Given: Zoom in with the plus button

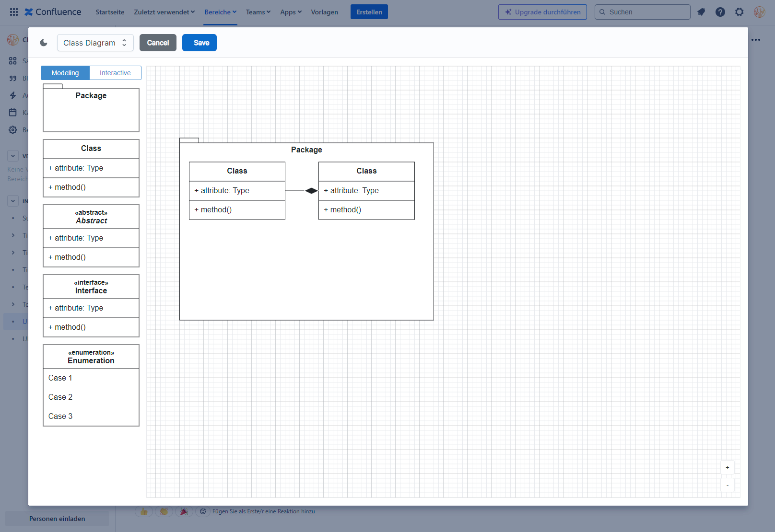Looking at the screenshot, I should coord(728,468).
